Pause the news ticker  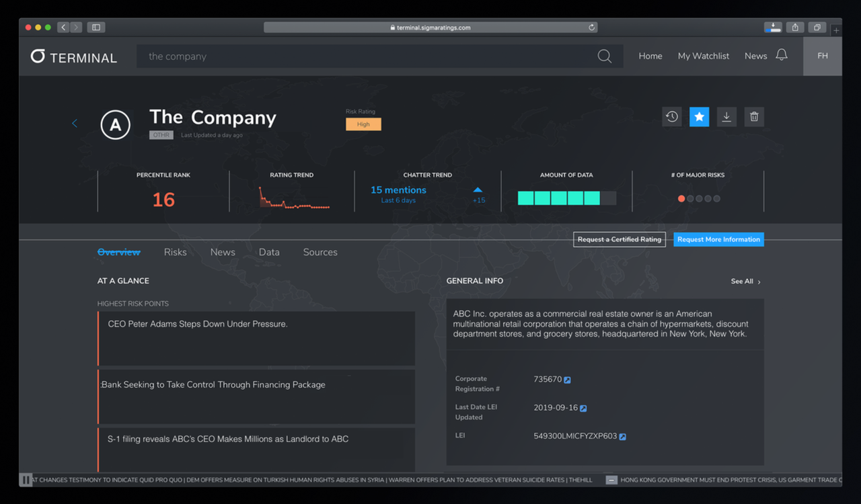pyautogui.click(x=26, y=480)
